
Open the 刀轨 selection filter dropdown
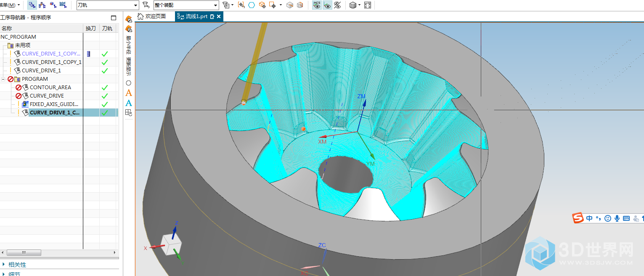108,5
